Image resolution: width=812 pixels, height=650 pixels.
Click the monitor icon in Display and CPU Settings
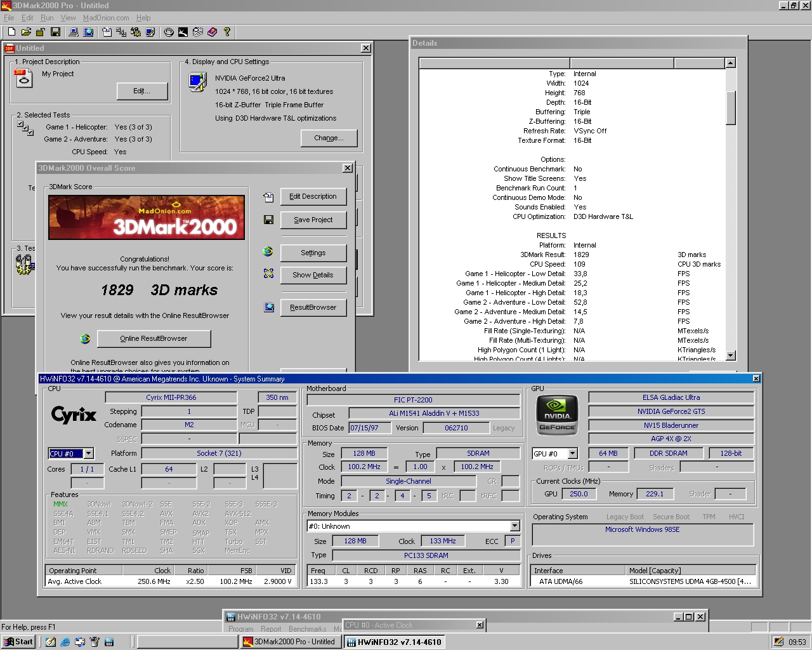pos(198,82)
